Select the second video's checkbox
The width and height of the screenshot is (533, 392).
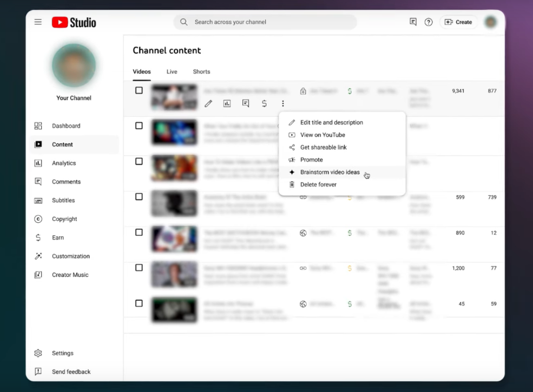click(139, 125)
